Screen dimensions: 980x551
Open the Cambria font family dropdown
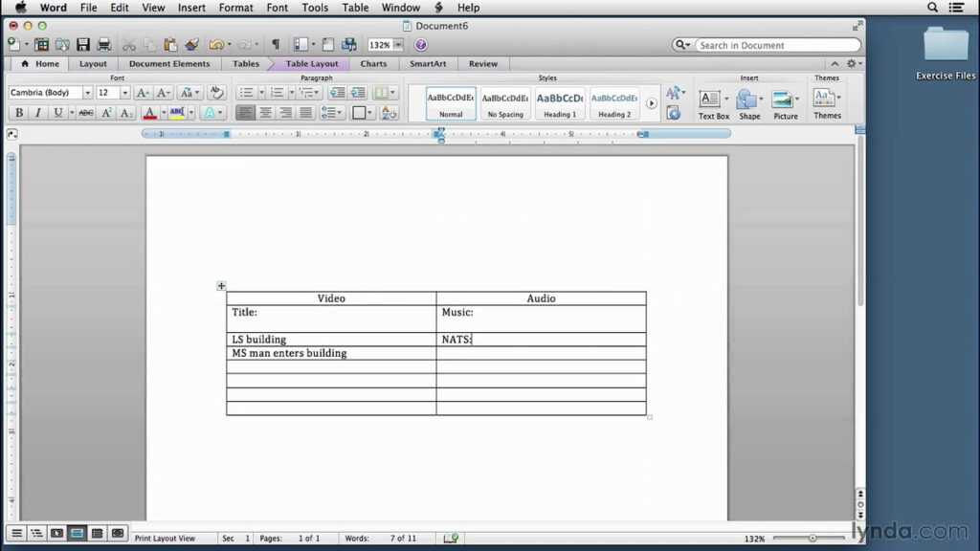[x=89, y=92]
